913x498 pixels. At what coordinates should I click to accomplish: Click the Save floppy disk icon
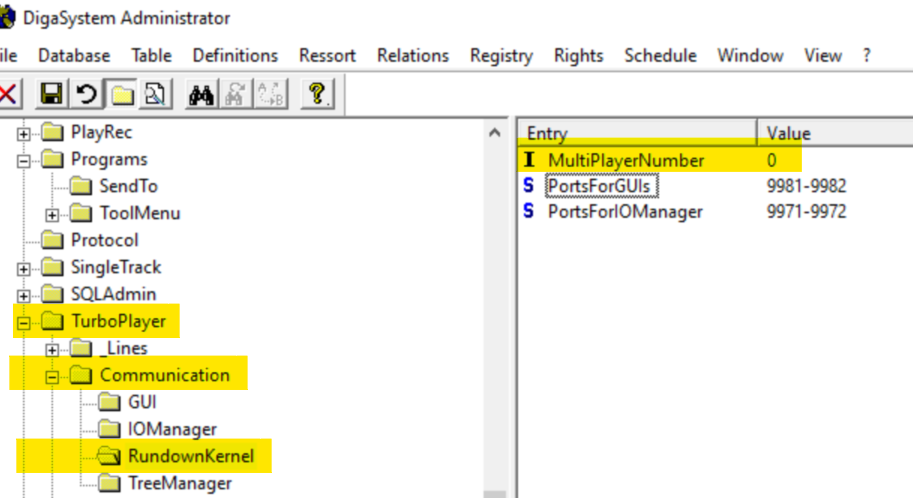pos(52,95)
